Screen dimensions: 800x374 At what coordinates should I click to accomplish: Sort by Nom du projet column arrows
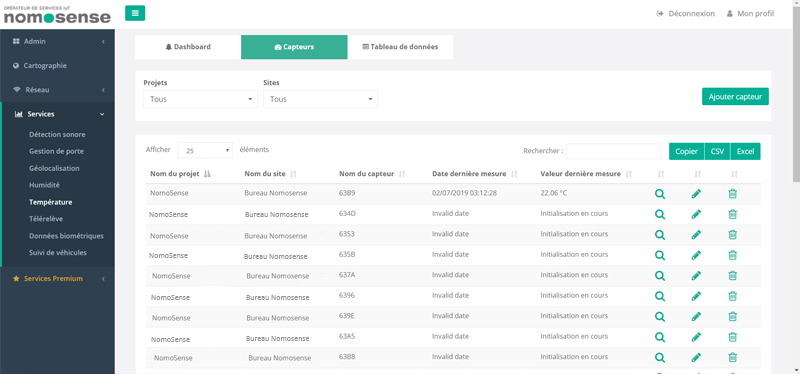207,174
